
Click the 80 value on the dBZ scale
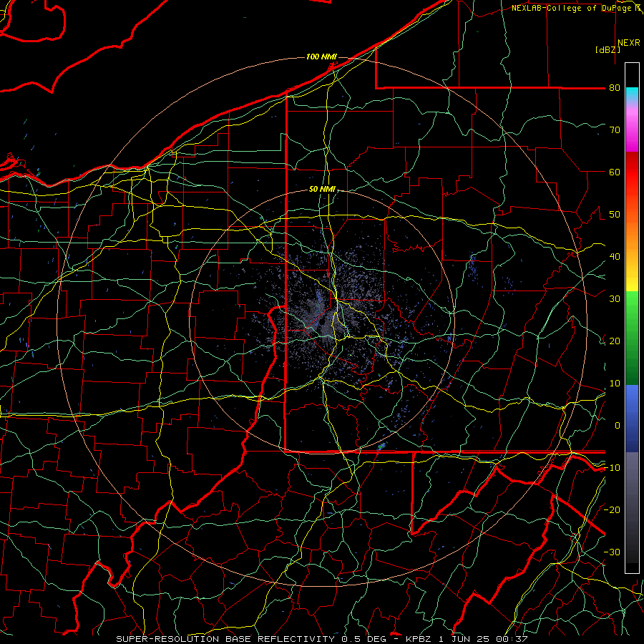(x=615, y=88)
